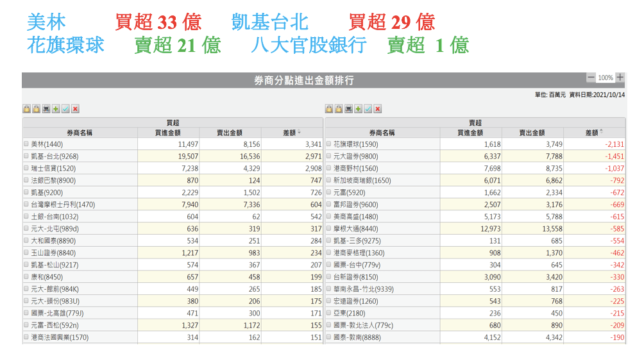The width and height of the screenshot is (644, 361).
Task: Click the 買進金額 column header in the 買超 table
Action: click(168, 133)
